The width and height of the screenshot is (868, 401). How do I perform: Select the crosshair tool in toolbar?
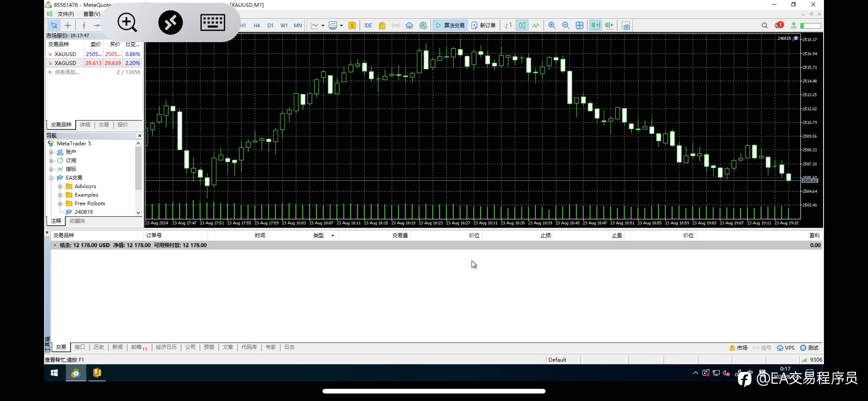click(68, 25)
